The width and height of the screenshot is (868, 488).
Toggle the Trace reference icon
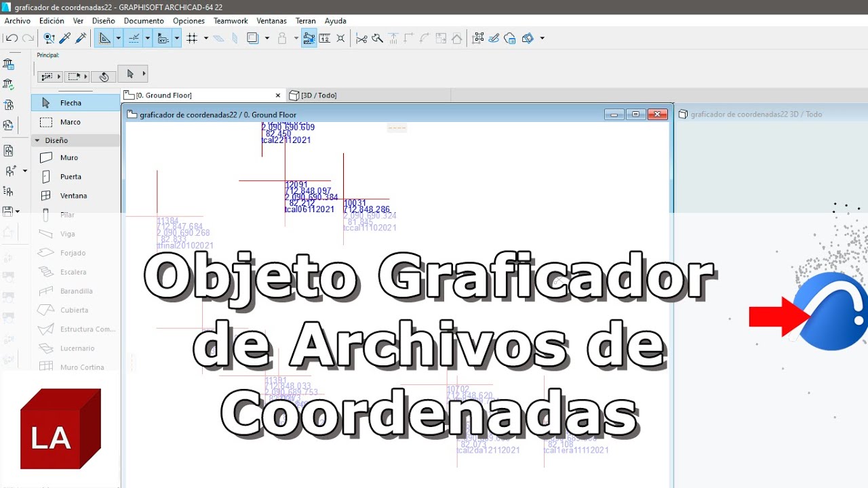click(253, 39)
